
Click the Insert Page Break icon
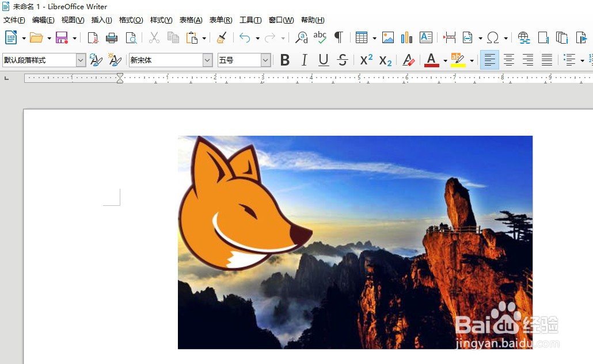449,38
